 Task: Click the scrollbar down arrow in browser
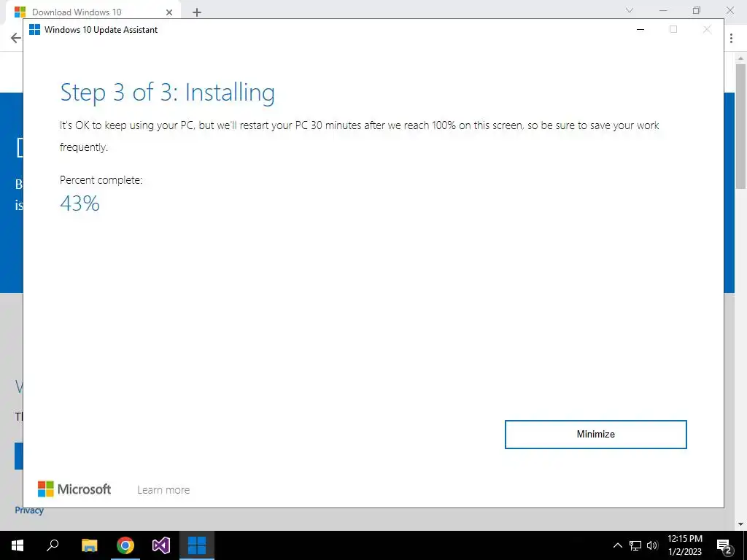(x=740, y=524)
